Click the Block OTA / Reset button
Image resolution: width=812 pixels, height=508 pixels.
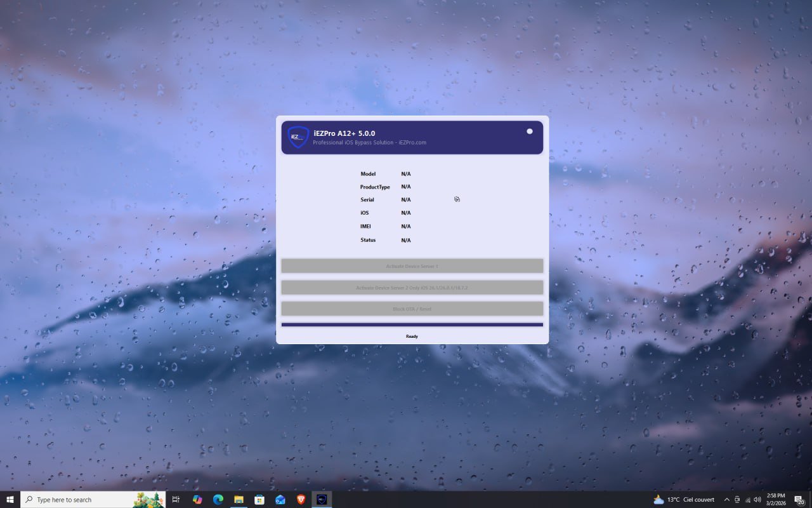point(412,309)
